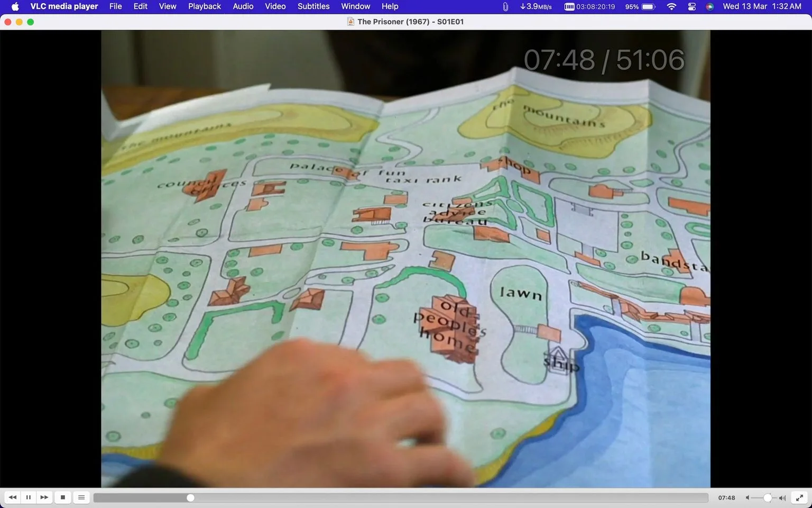
Task: Open the Video menu
Action: coord(275,6)
